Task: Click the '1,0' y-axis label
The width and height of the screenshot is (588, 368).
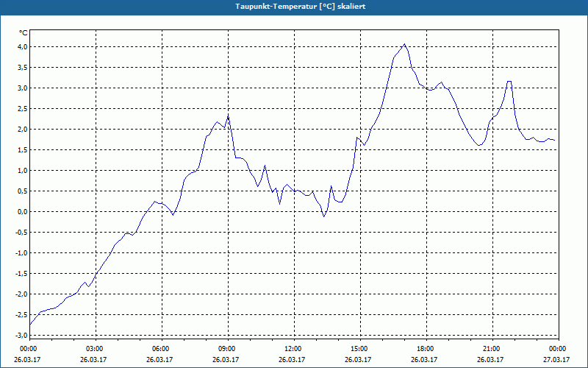Action: tap(23, 171)
